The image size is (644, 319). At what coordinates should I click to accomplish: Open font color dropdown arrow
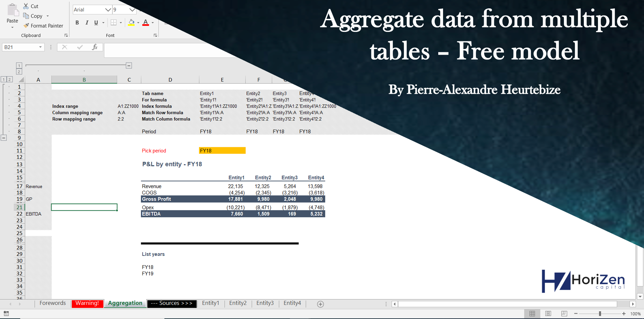[153, 23]
